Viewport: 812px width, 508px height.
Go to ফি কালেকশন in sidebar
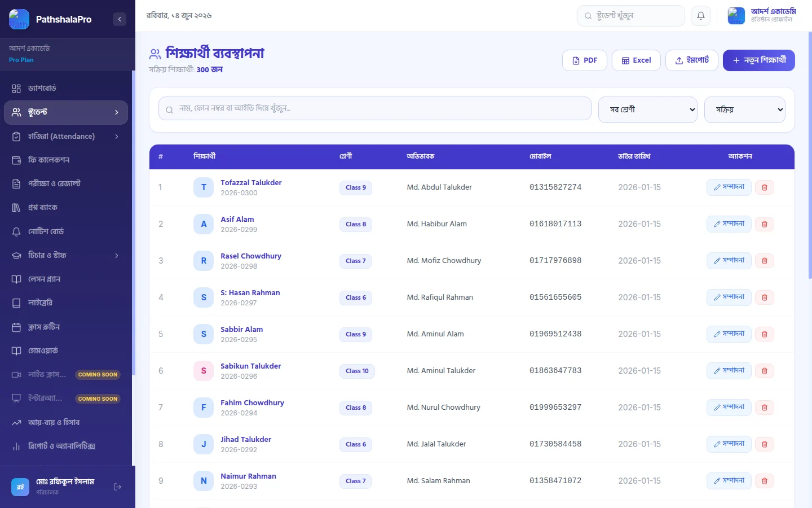click(x=66, y=160)
